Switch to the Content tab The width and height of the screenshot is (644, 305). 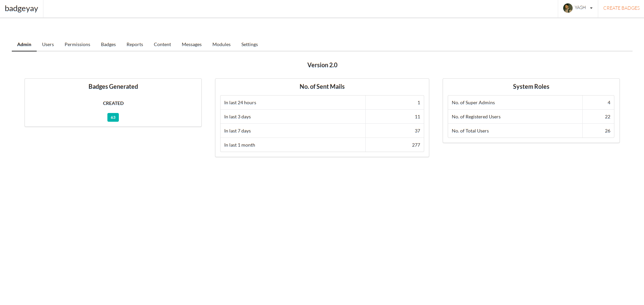point(162,44)
